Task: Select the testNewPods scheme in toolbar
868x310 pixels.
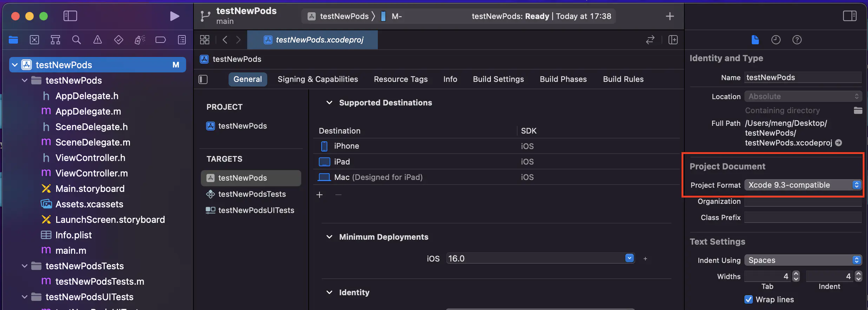Action: [x=338, y=16]
